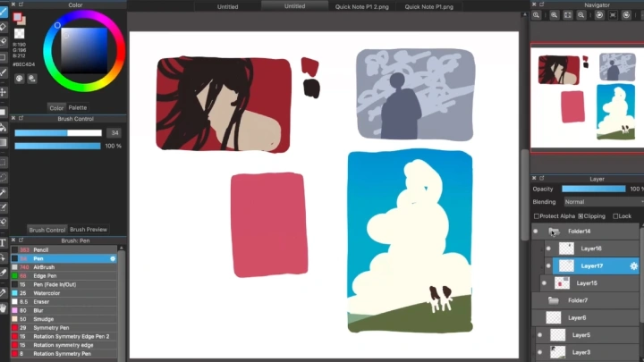Toggle visibility of Layer15

coord(544,283)
